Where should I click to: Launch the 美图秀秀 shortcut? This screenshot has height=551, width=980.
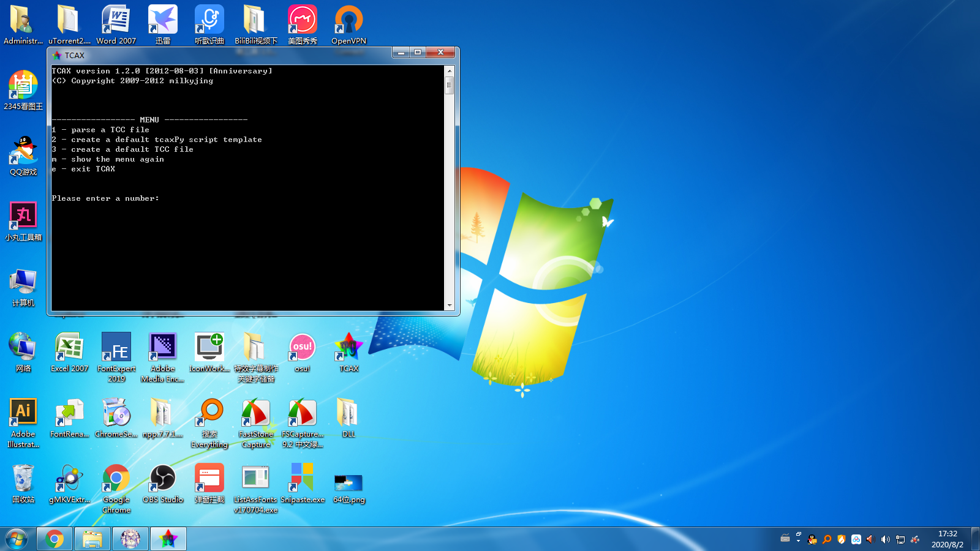(302, 24)
